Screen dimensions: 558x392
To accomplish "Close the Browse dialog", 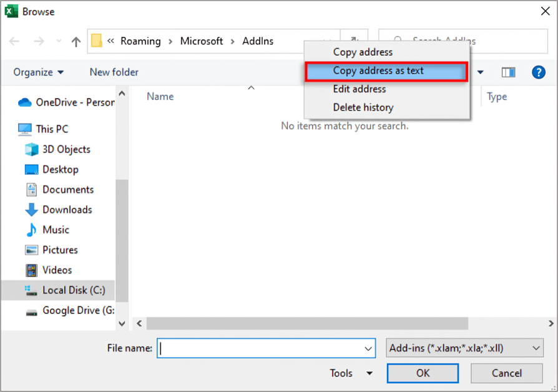I will (545, 11).
